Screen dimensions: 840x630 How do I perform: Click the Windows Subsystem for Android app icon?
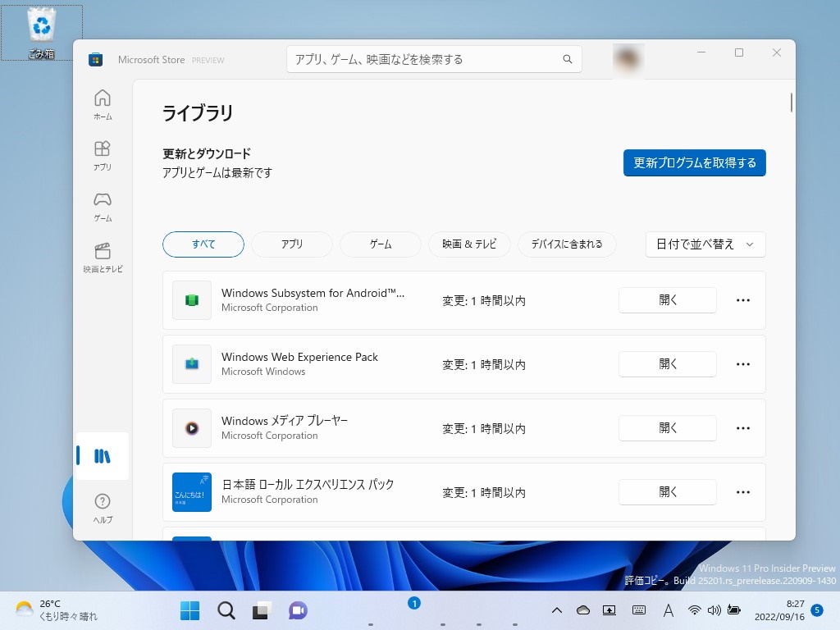click(x=191, y=300)
